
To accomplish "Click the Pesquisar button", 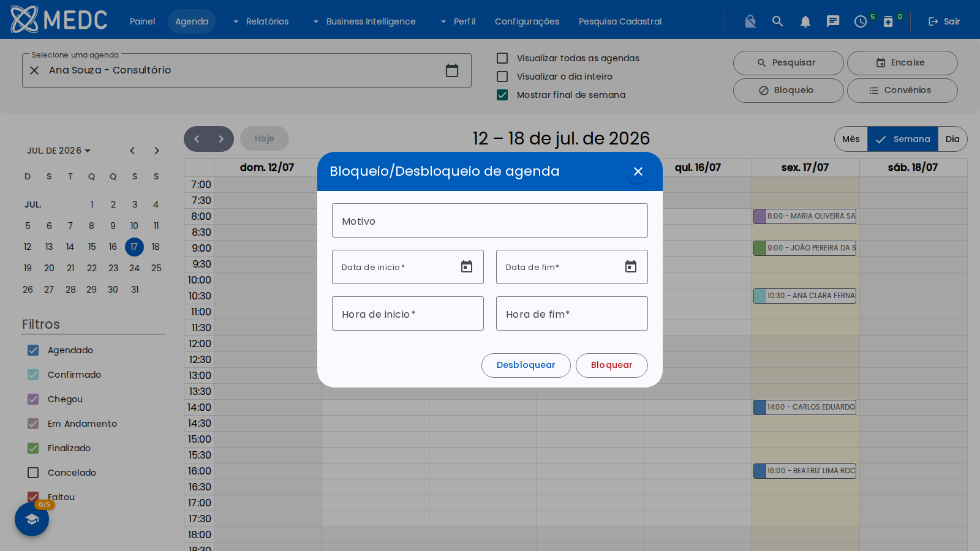I will point(788,63).
